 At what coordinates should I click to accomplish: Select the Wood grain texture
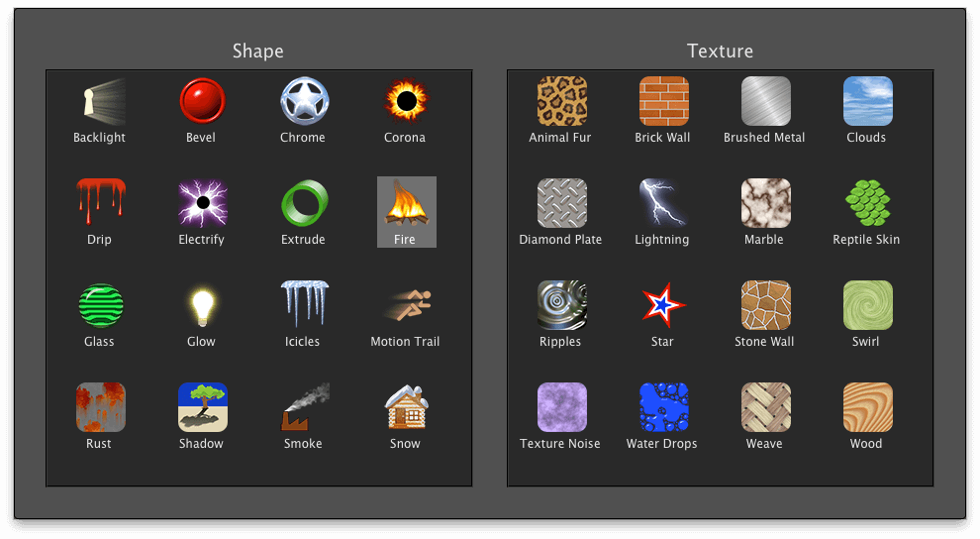[x=867, y=408]
